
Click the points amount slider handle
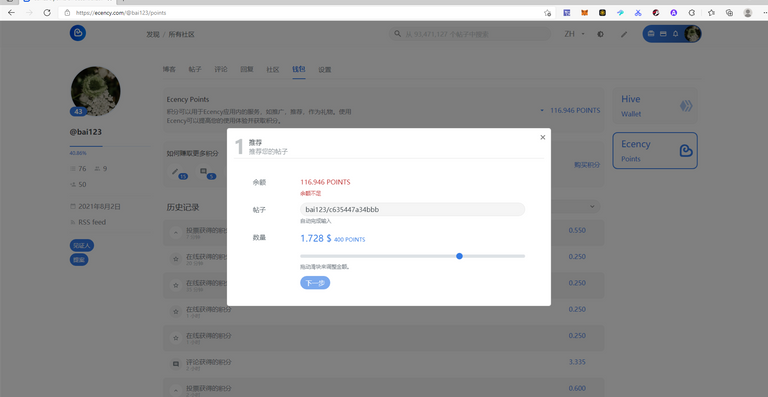[459, 256]
